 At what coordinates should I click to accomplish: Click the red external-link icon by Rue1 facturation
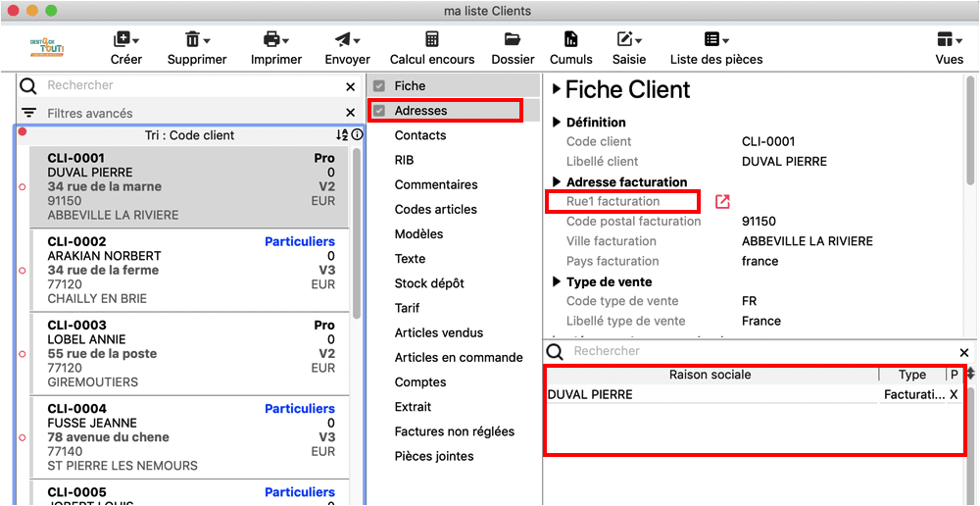[x=722, y=201]
